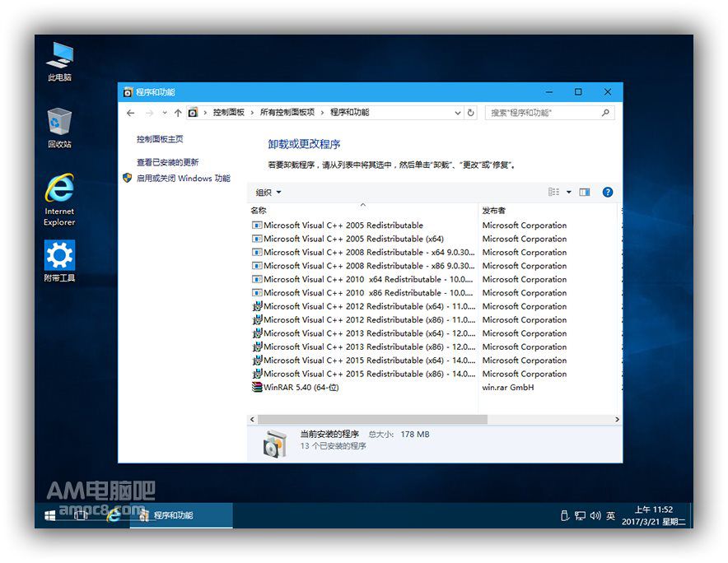Open the 此电脑 desktop icon

coord(59,61)
